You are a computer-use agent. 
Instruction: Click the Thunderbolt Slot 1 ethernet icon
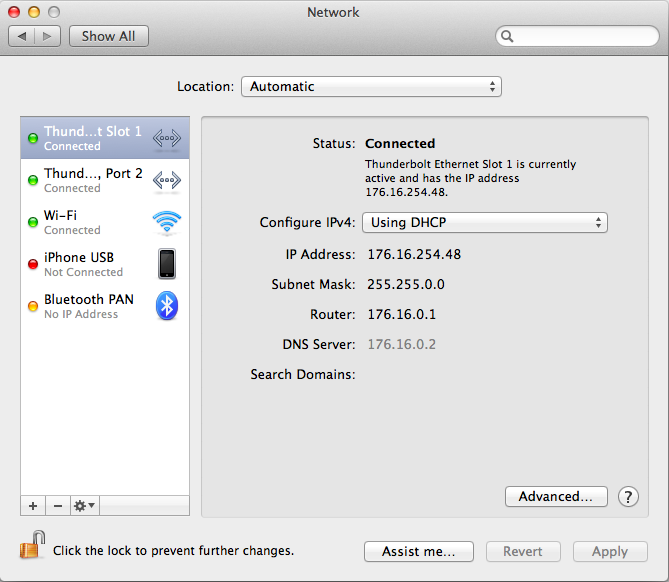[167, 138]
